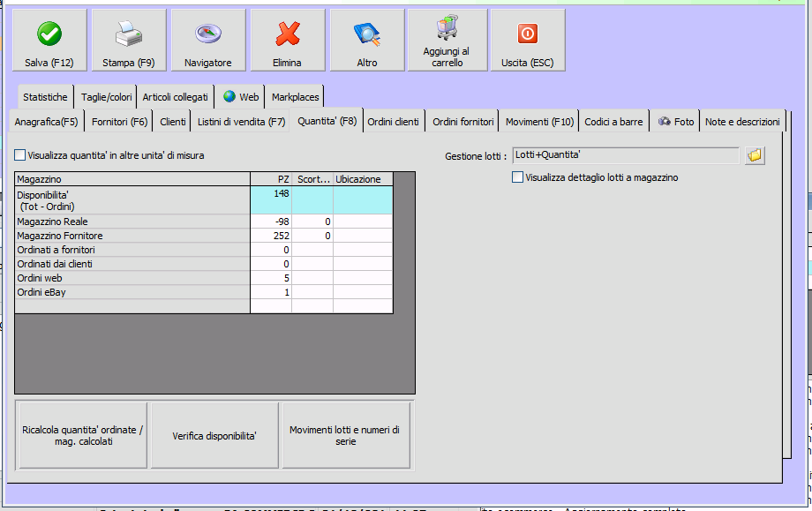Click the Disponibilita' value 148 cell
This screenshot has width=812, height=511.
coord(271,200)
